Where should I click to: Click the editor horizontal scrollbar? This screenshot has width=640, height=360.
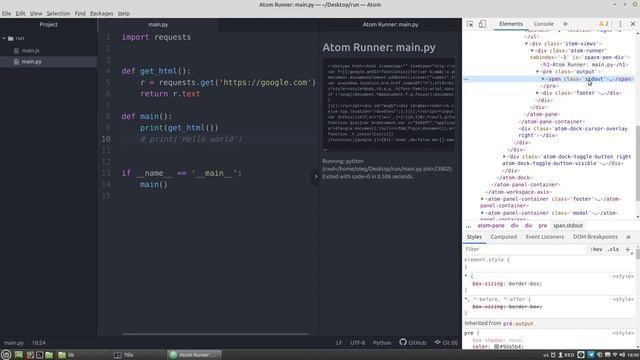(x=215, y=334)
